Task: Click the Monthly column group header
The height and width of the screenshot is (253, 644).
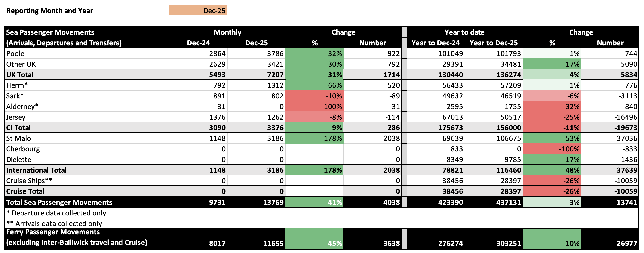Action: (x=227, y=32)
